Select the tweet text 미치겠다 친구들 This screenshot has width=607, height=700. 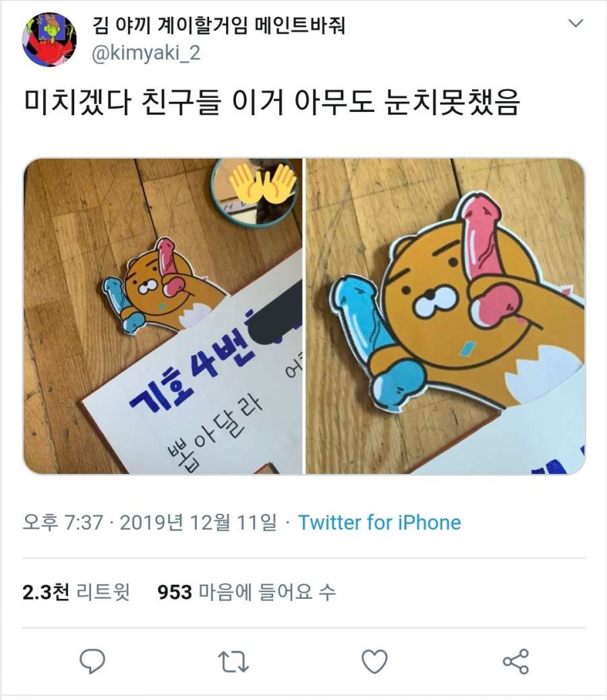(122, 103)
